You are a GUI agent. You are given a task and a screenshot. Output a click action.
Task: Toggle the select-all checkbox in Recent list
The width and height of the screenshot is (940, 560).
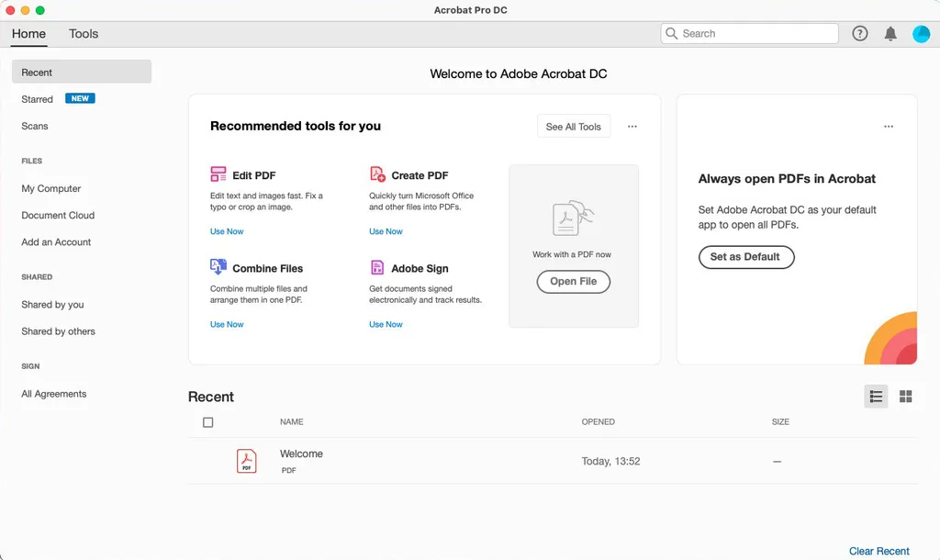click(208, 421)
